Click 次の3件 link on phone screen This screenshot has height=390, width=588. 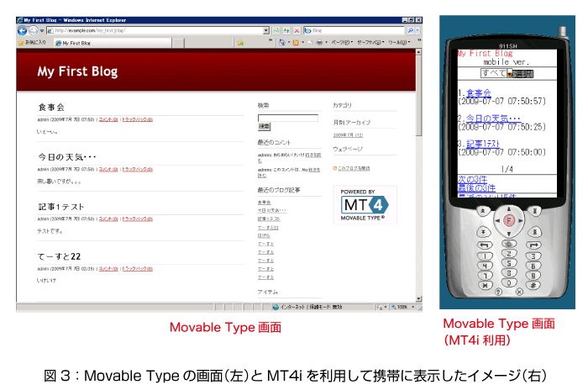click(x=472, y=179)
